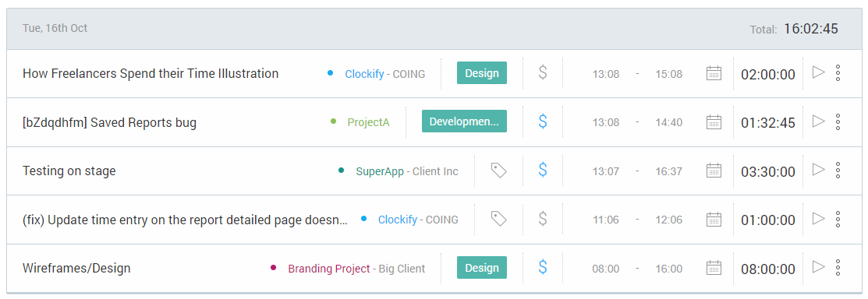Viewport: 868px width, 299px height.
Task: Toggle billable dollar icon for (fix) Update time entry
Action: coord(543,219)
